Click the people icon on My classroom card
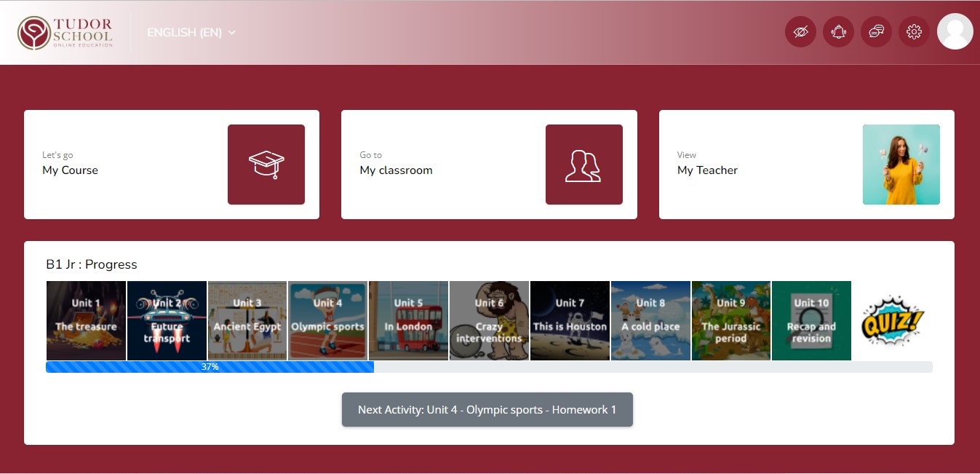Image resolution: width=980 pixels, height=474 pixels. (584, 164)
